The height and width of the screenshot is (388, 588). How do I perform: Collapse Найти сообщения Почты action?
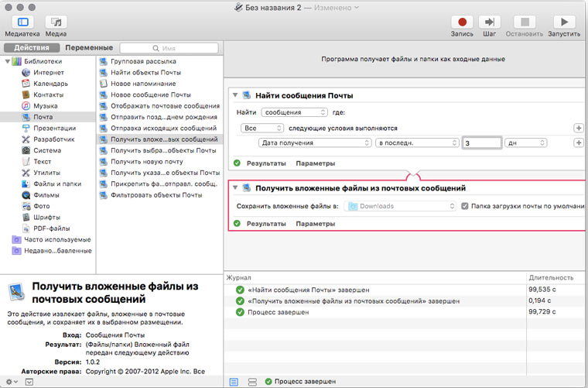point(235,95)
